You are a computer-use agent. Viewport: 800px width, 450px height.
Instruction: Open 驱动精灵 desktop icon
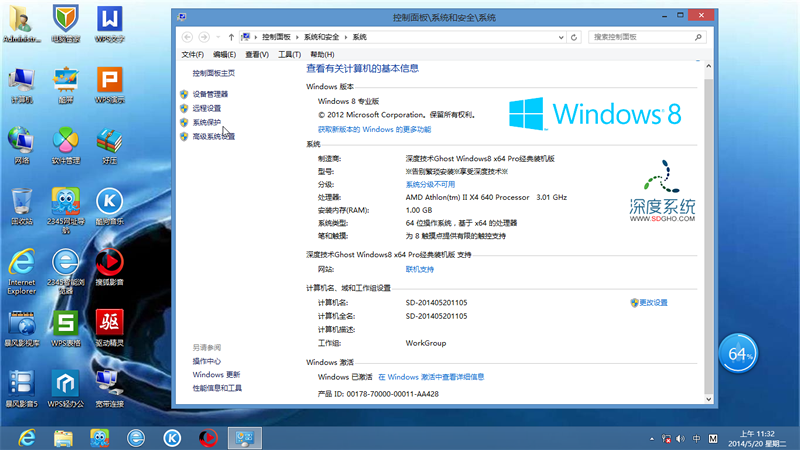pos(110,328)
